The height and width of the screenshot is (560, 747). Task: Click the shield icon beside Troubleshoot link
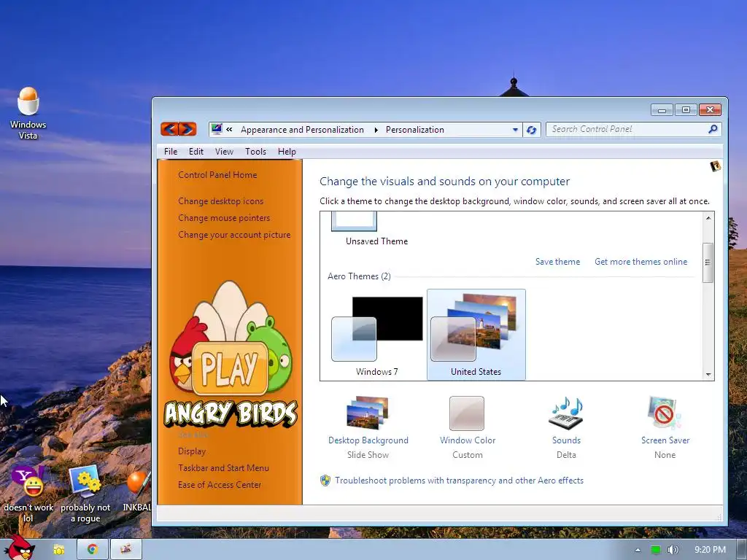[325, 481]
